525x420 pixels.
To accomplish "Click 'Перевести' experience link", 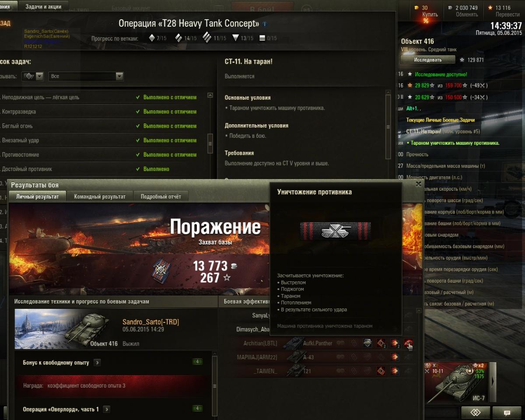I will coord(507,14).
